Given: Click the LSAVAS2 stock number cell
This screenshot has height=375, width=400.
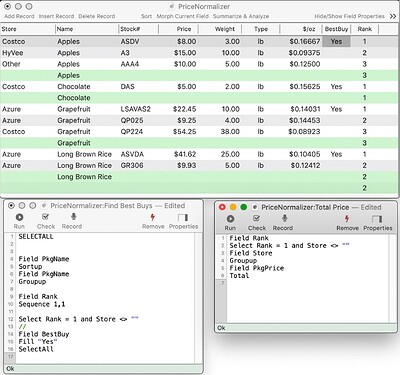Looking at the screenshot, I should (x=136, y=109).
